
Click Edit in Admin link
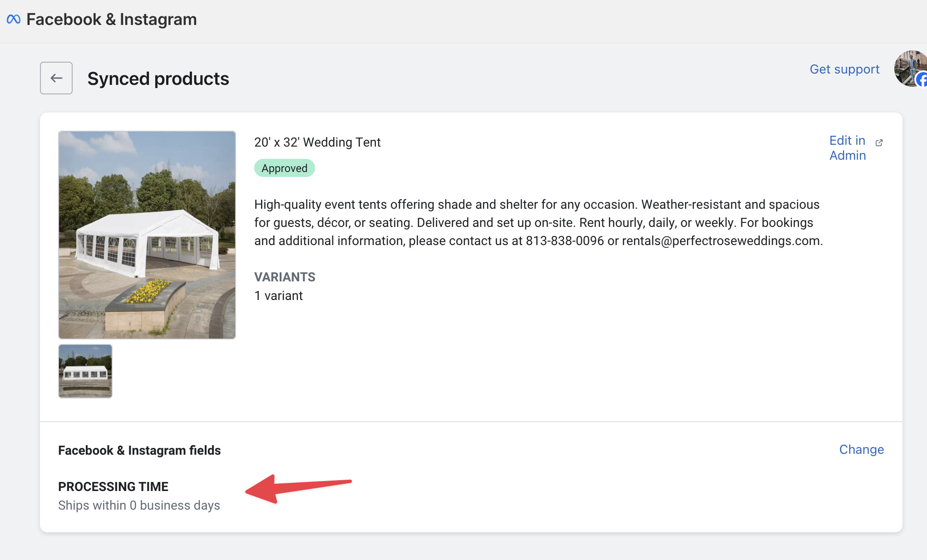pos(848,148)
